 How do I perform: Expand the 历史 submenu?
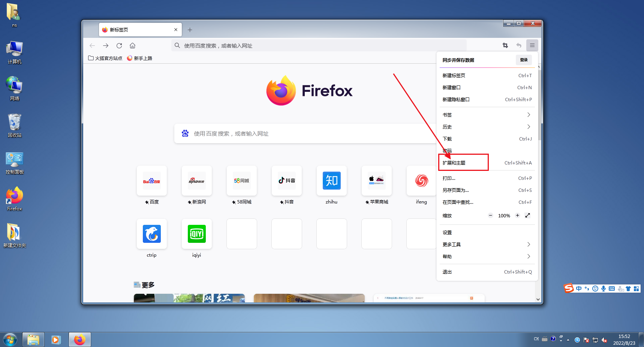tap(487, 127)
